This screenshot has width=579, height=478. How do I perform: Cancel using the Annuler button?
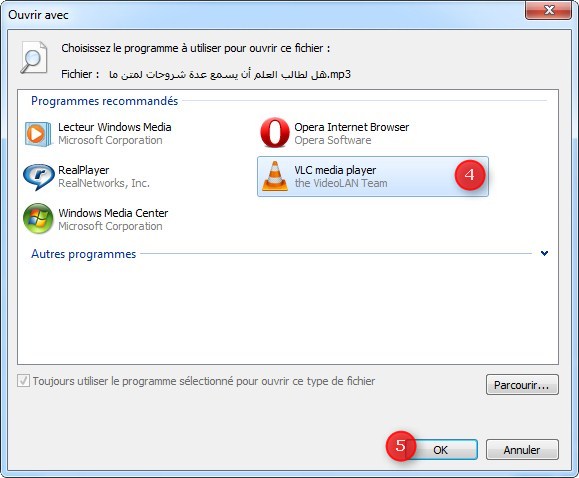coord(522,450)
